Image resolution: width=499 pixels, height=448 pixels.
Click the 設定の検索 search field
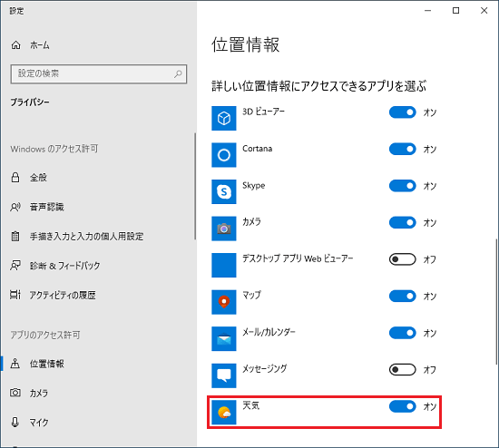99,73
